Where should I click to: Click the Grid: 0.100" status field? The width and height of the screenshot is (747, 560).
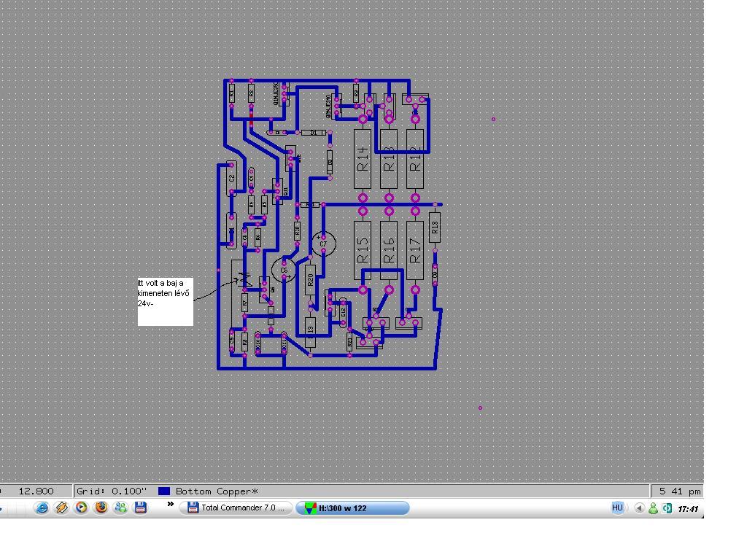click(x=112, y=491)
